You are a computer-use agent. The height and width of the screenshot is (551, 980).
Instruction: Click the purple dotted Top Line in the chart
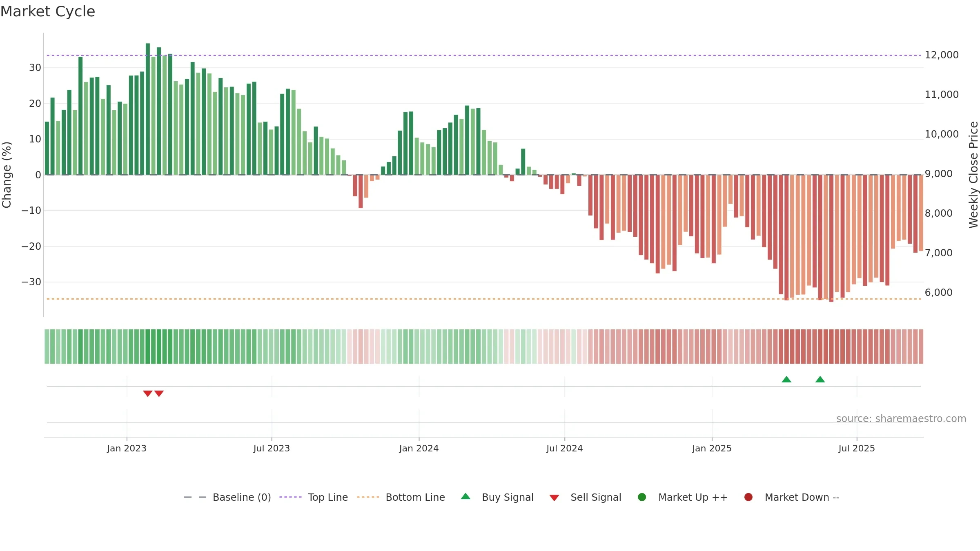484,55
